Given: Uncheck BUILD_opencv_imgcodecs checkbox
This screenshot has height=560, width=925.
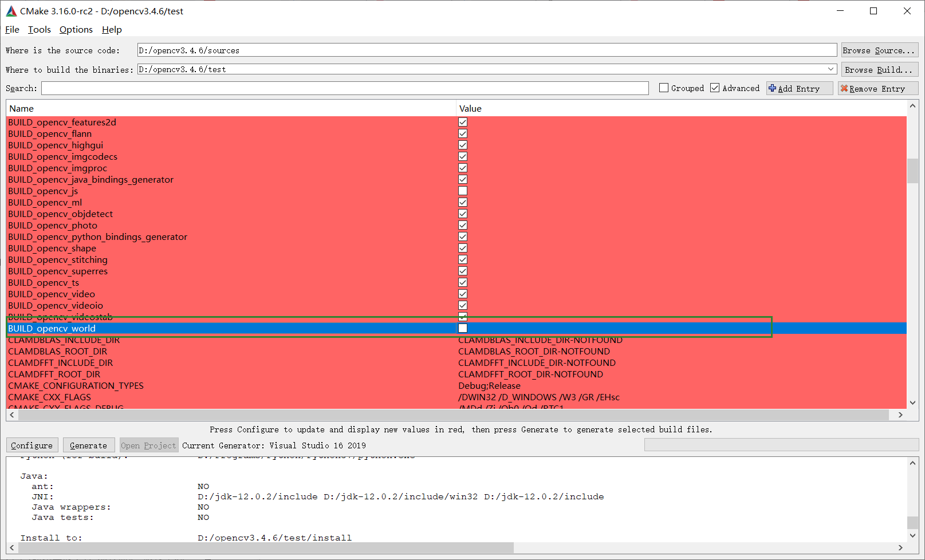Looking at the screenshot, I should pyautogui.click(x=463, y=156).
